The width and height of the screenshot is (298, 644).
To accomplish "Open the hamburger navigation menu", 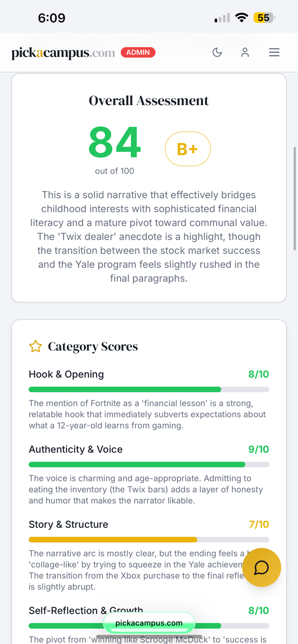I will click(274, 52).
